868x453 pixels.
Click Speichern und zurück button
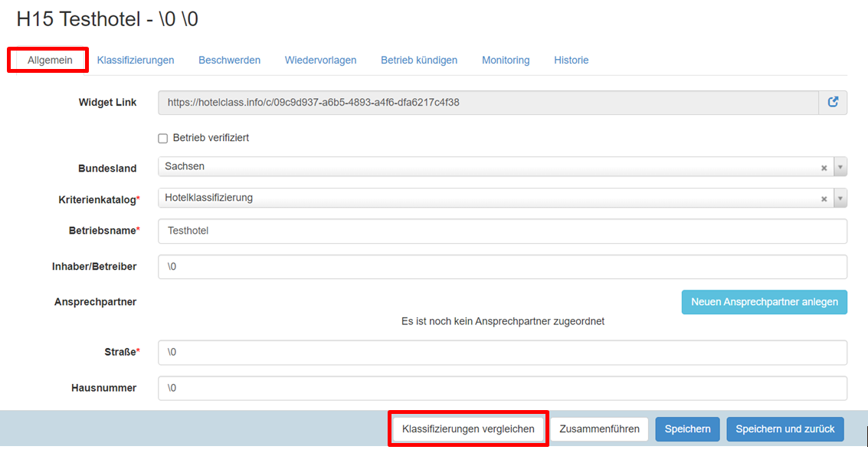784,429
